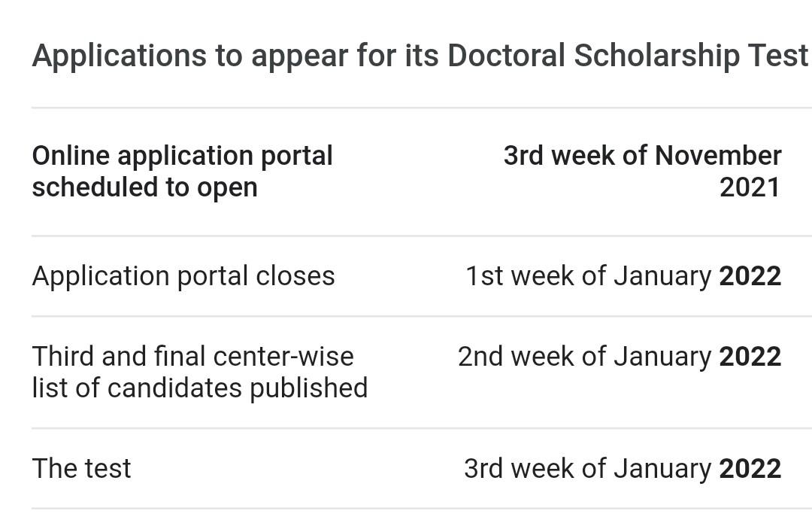The image size is (812, 514).
Task: Click the Doctoral Scholarship Test heading
Action: click(x=420, y=56)
